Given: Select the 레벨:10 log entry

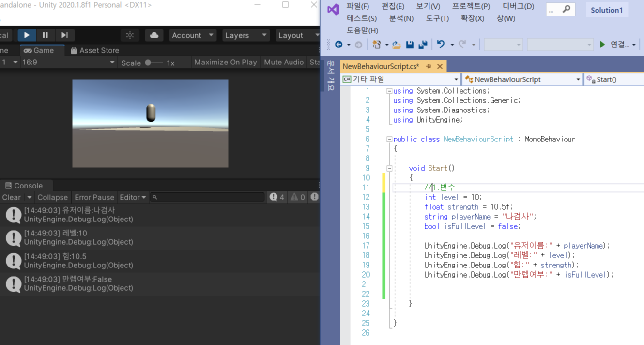Looking at the screenshot, I should (160, 237).
